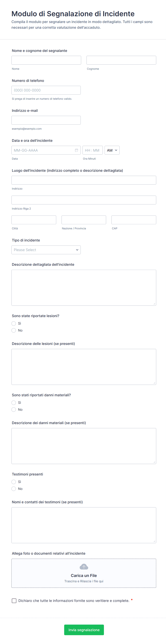Screen dimensions: 166x644
Task: Click the CAP postal code field
Action: [134, 220]
